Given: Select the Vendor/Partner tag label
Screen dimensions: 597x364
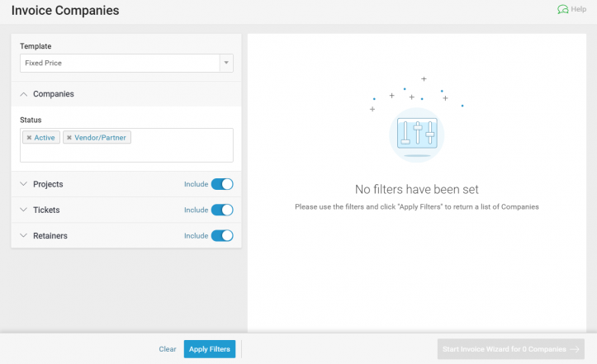Looking at the screenshot, I should (x=102, y=138).
